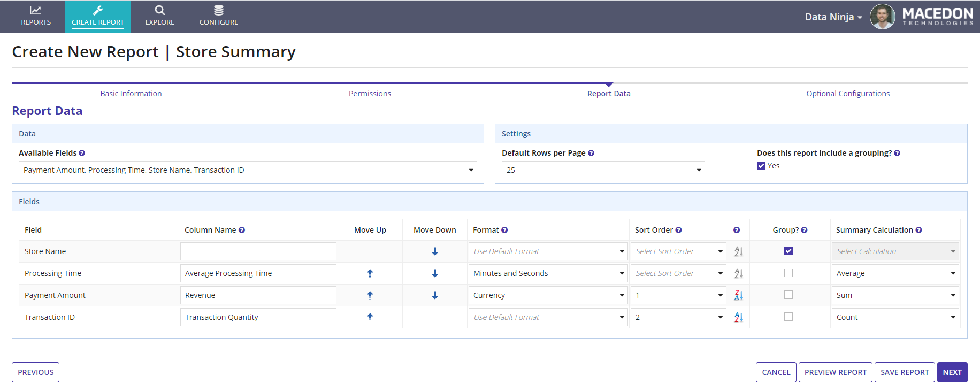Click the Preview Report button
The image size is (980, 391).
coord(835,372)
